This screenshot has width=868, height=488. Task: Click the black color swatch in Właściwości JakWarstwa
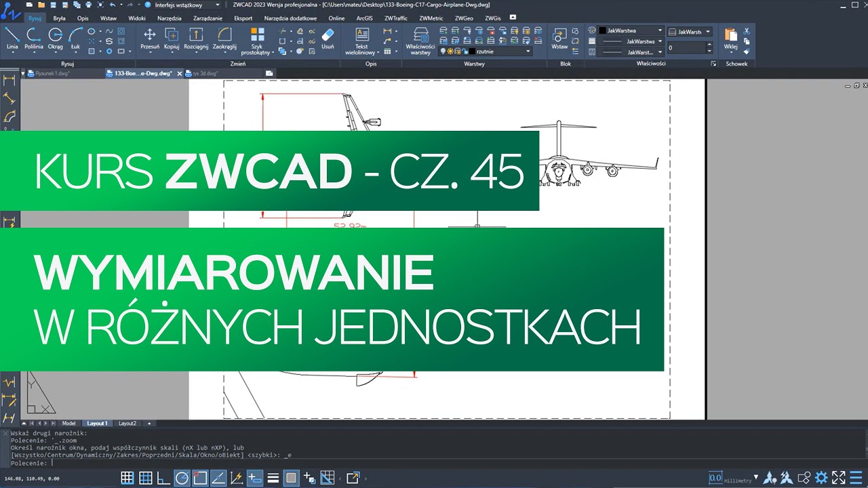click(x=602, y=31)
